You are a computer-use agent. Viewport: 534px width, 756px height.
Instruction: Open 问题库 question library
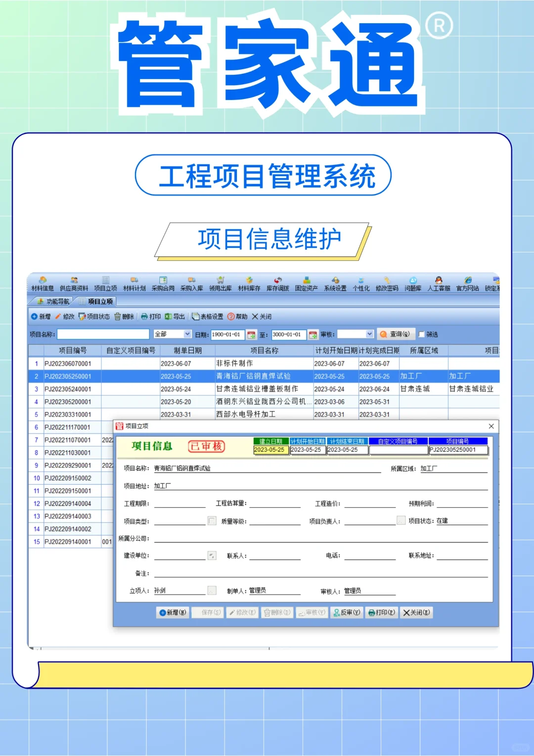coord(413,284)
